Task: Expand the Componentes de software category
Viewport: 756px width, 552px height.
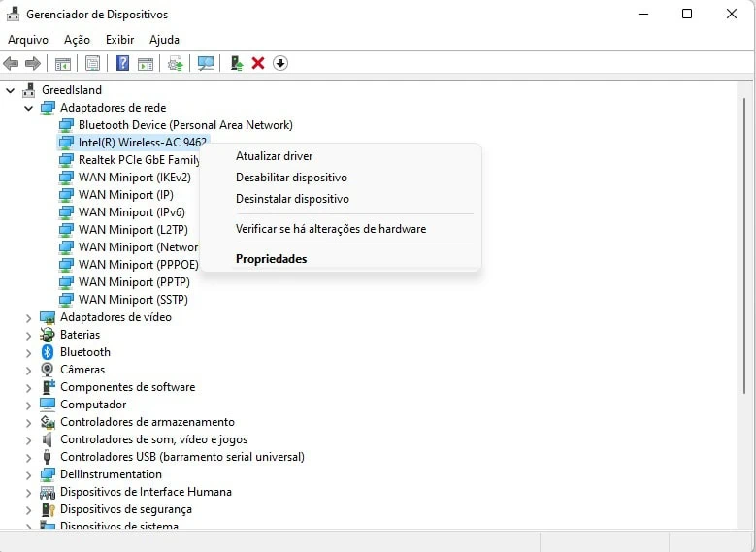Action: [x=29, y=388]
